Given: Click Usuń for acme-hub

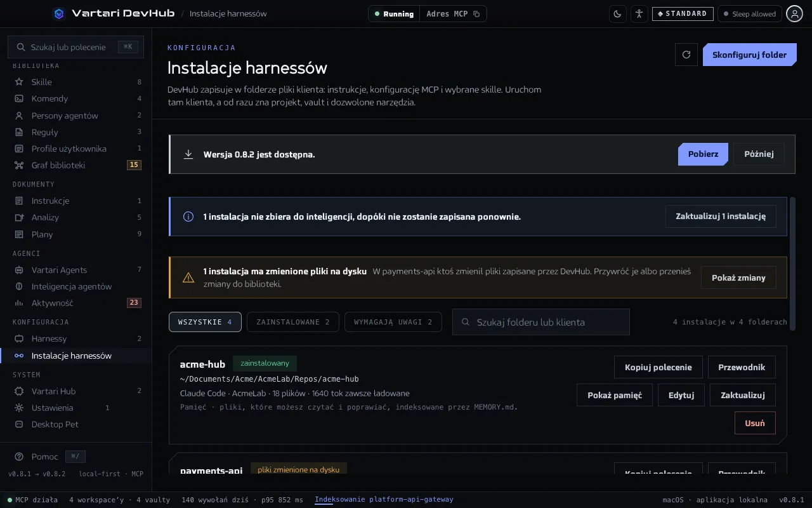Looking at the screenshot, I should 755,423.
